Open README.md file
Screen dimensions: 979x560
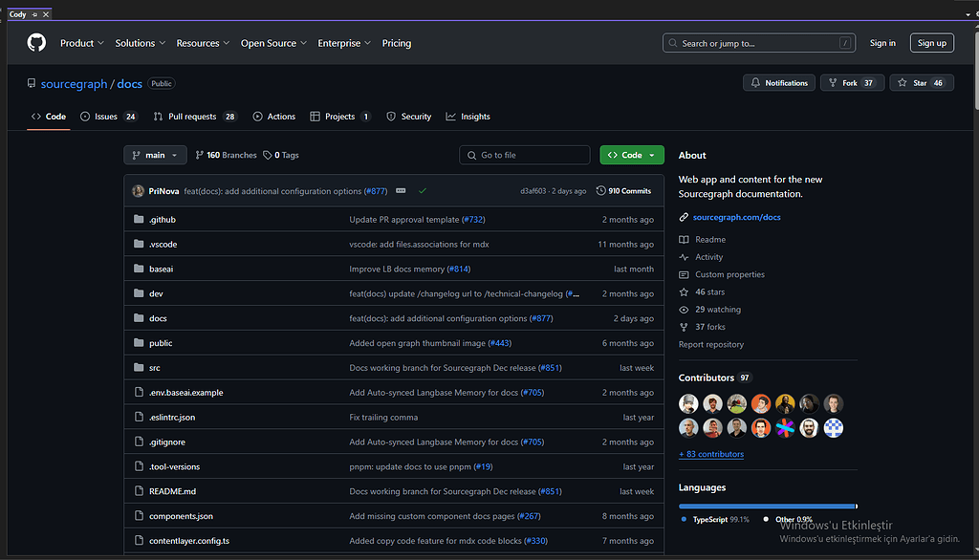[172, 491]
